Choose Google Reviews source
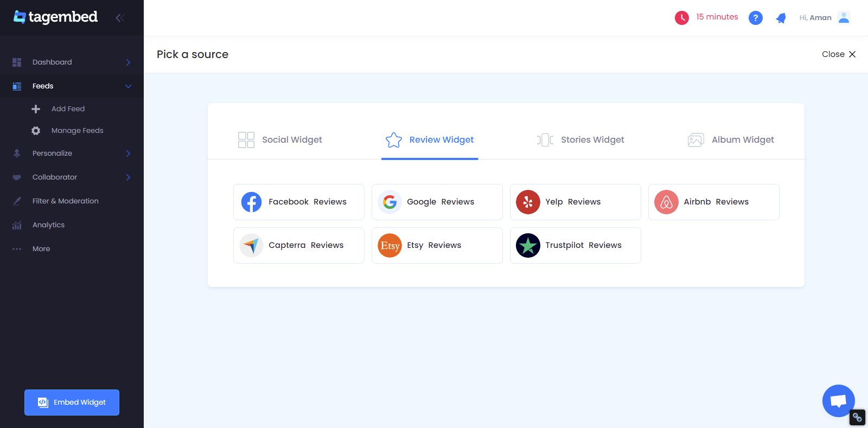The height and width of the screenshot is (428, 868). click(437, 202)
